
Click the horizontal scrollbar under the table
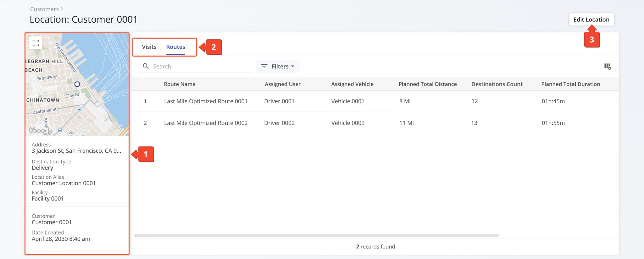pyautogui.click(x=316, y=235)
